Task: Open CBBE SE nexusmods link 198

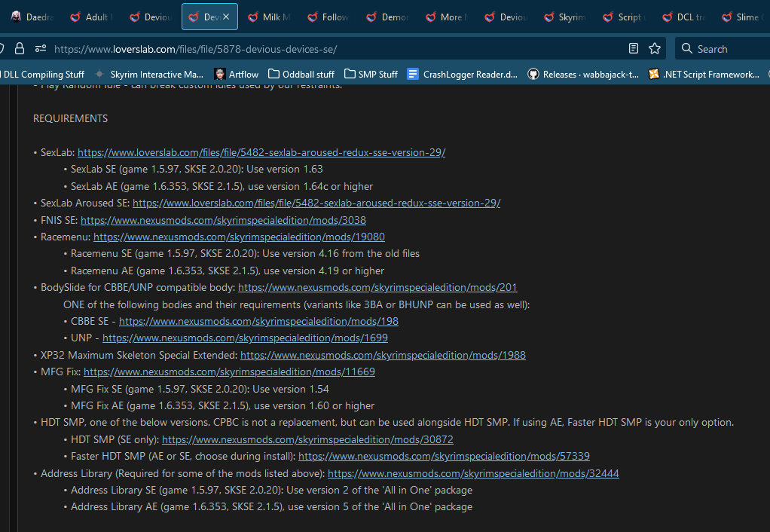Action: [258, 321]
